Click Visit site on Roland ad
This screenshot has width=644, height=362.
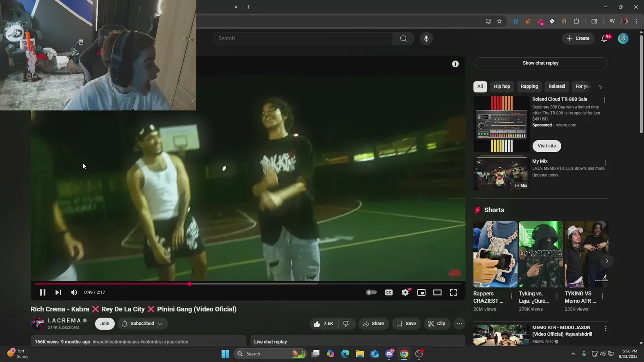coord(547,146)
